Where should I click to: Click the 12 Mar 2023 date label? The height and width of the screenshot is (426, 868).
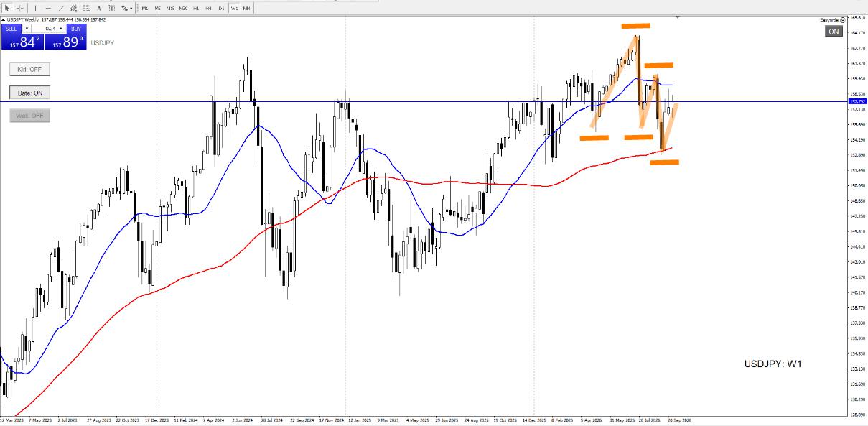12,420
